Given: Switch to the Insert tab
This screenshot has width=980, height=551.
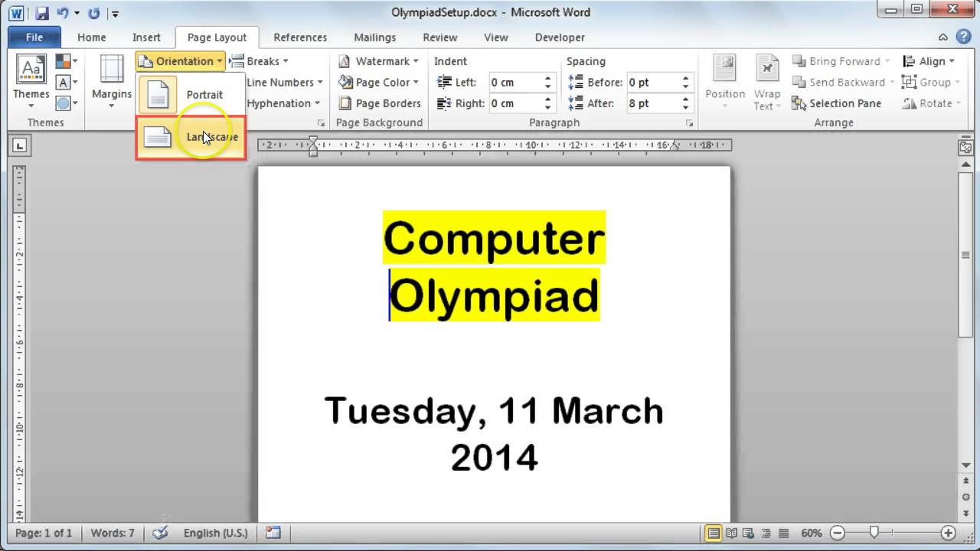Looking at the screenshot, I should tap(146, 37).
